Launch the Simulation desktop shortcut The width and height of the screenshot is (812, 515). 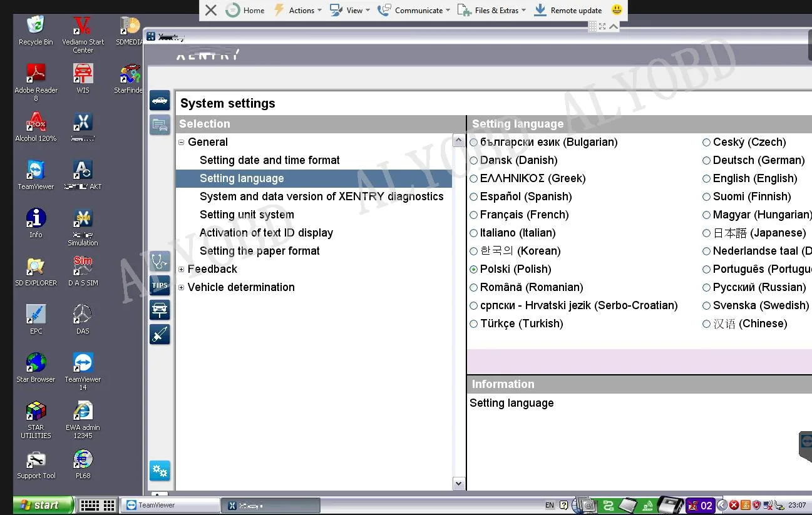click(83, 227)
